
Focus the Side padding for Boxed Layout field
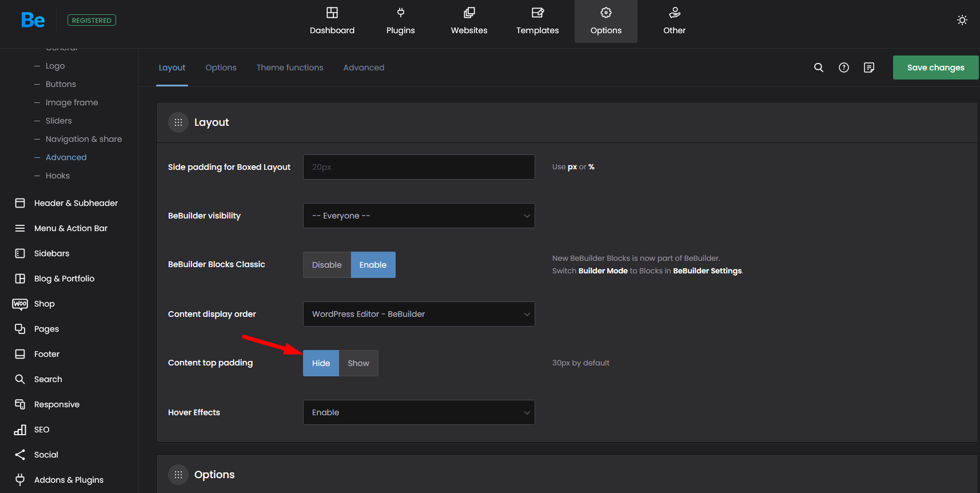tap(419, 167)
